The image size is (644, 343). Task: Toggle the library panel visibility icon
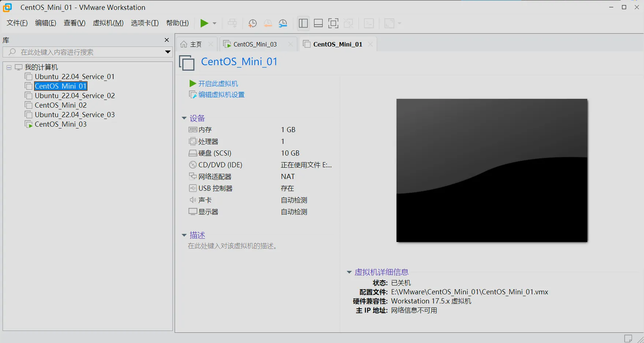coord(303,23)
